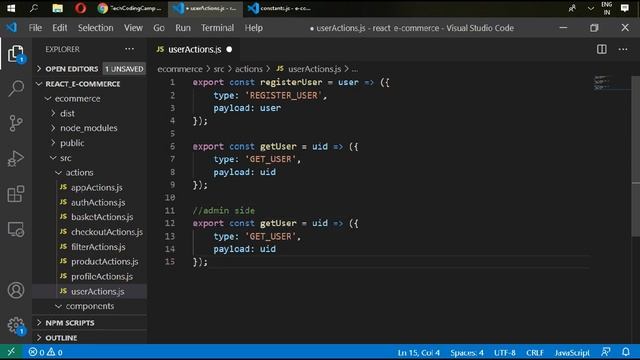The width and height of the screenshot is (640, 360).
Task: Click the VS Code logo in title bar
Action: (x=11, y=27)
